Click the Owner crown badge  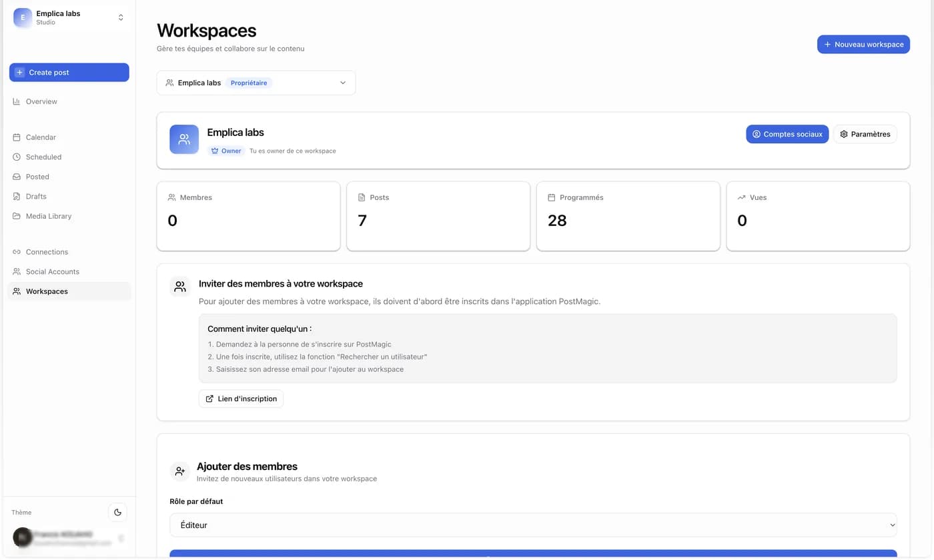226,151
